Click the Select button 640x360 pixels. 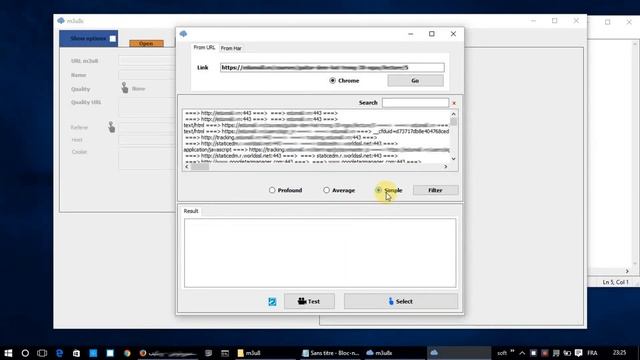[401, 301]
